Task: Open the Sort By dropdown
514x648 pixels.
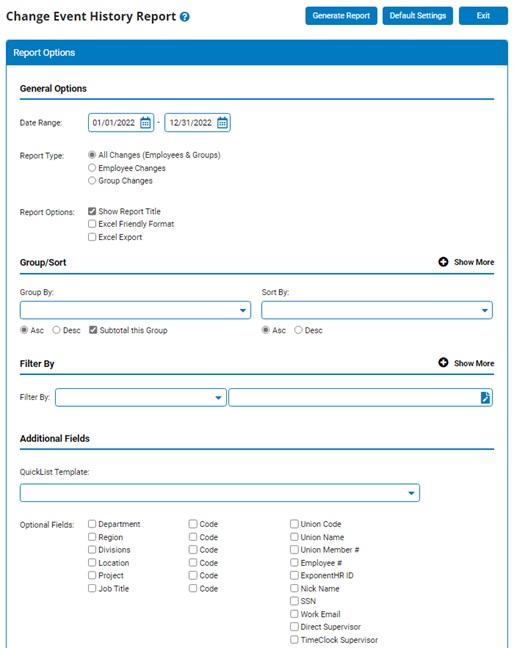Action: tap(377, 310)
